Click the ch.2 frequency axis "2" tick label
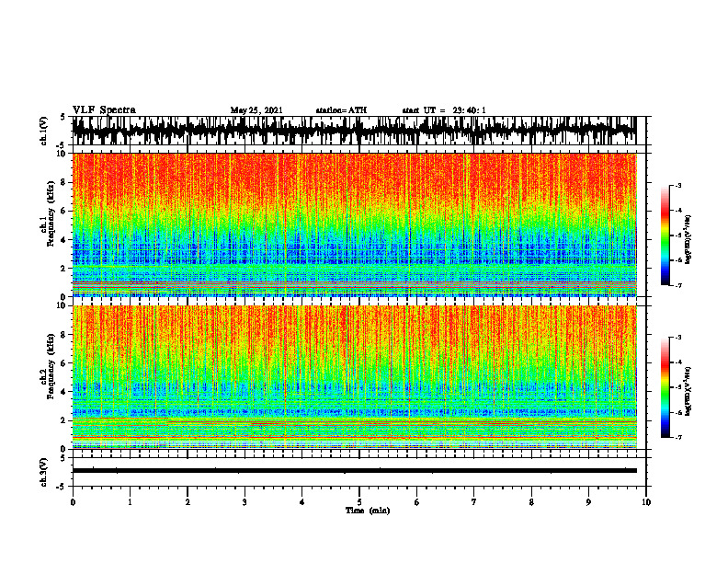Image resolution: width=728 pixels, height=563 pixels. (64, 420)
